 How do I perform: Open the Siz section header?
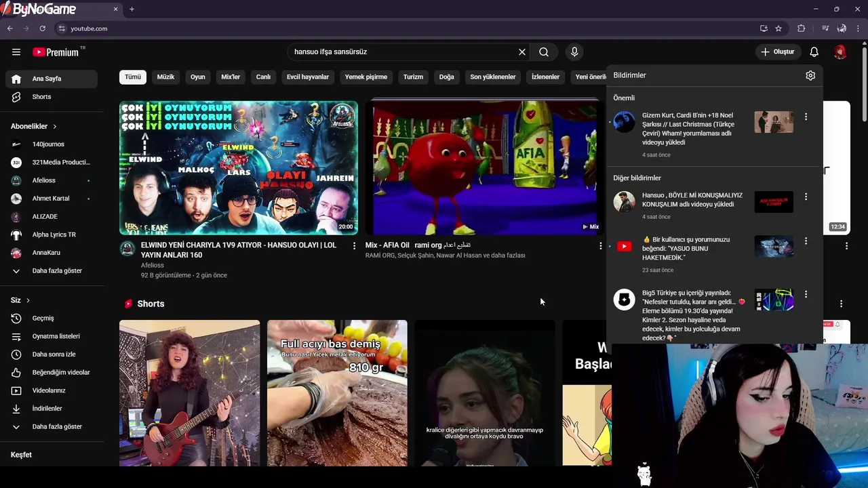click(x=20, y=300)
